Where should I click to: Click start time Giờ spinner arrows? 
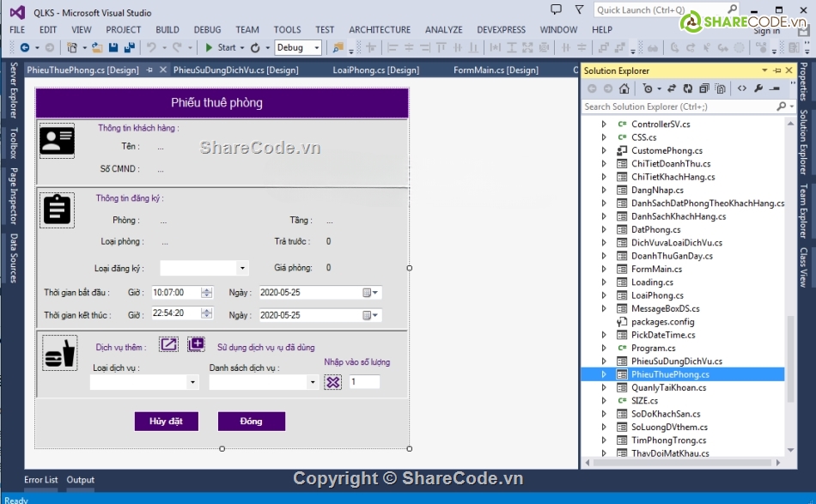pos(207,292)
